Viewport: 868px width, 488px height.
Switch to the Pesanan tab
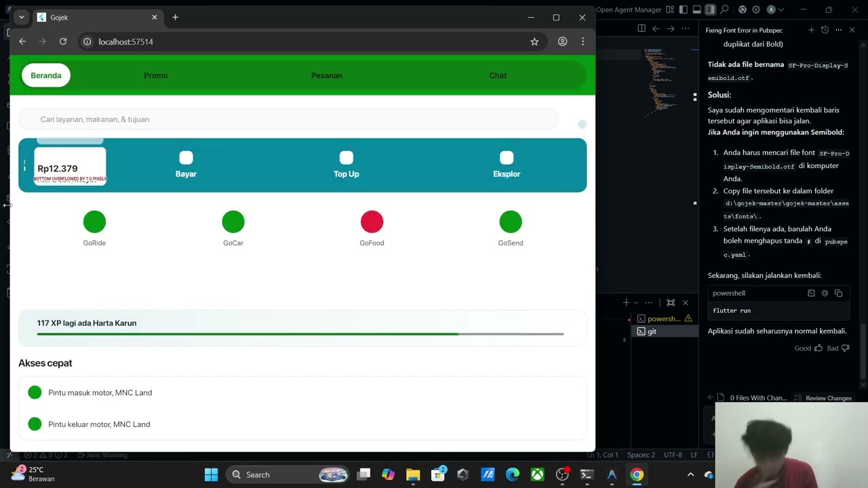click(x=327, y=75)
